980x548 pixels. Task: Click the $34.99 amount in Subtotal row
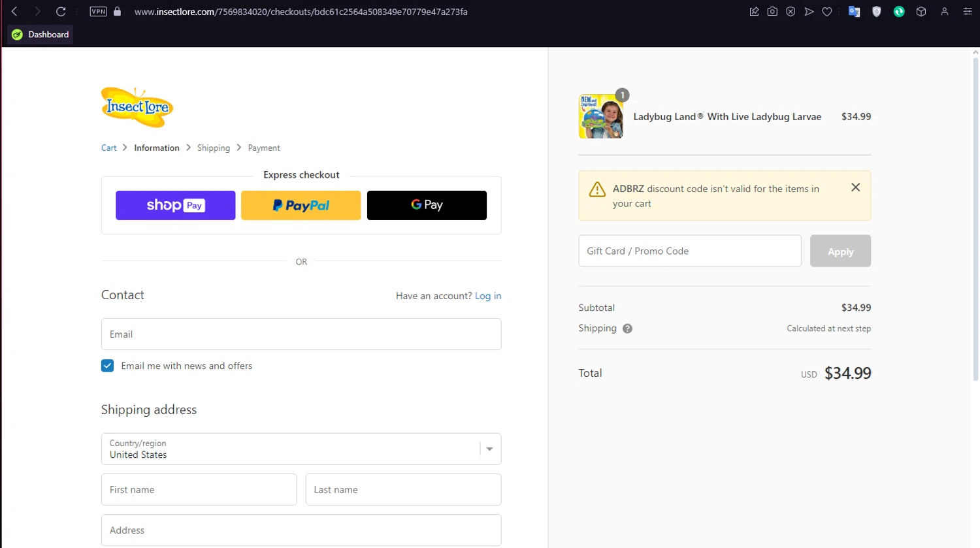coord(856,308)
